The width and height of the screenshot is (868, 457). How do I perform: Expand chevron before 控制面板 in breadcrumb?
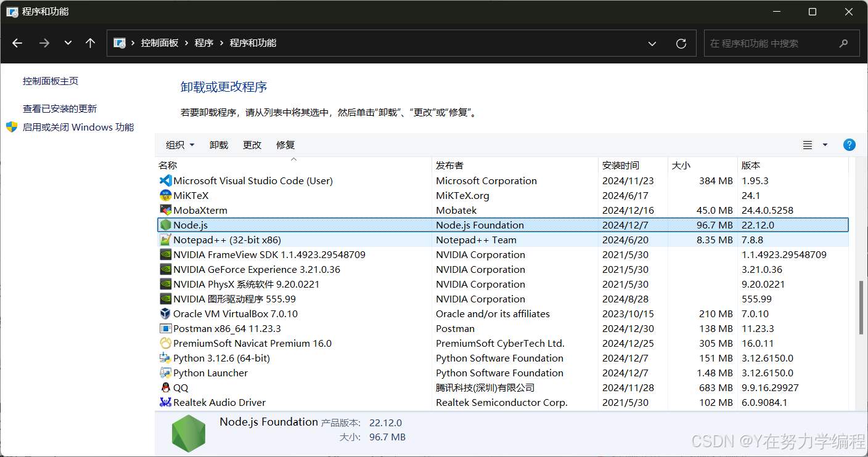pos(133,43)
